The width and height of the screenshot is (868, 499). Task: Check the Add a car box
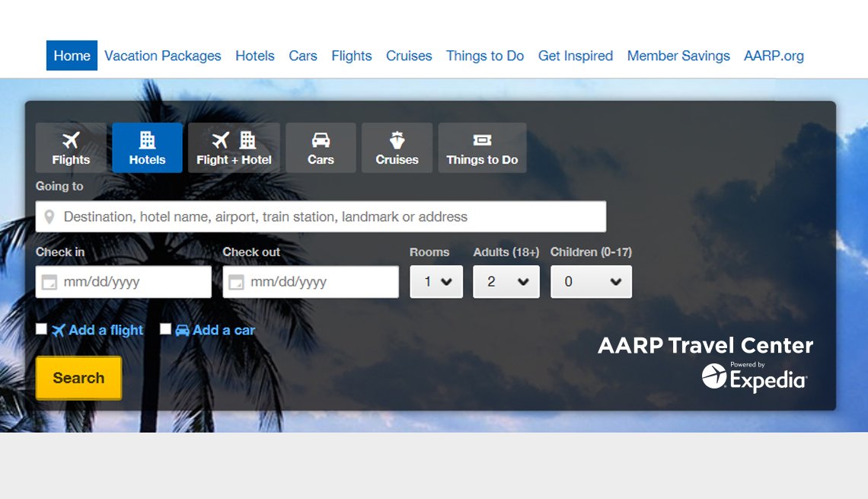point(165,328)
